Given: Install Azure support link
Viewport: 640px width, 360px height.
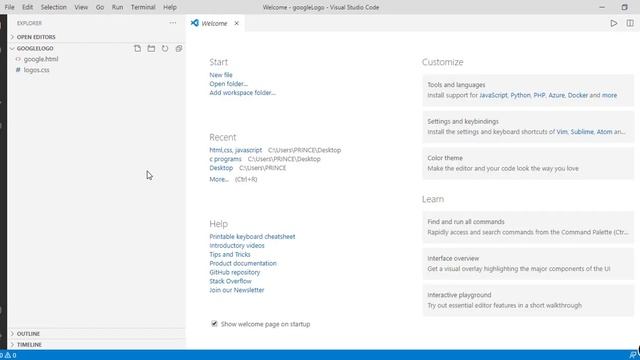Looking at the screenshot, I should [x=556, y=95].
